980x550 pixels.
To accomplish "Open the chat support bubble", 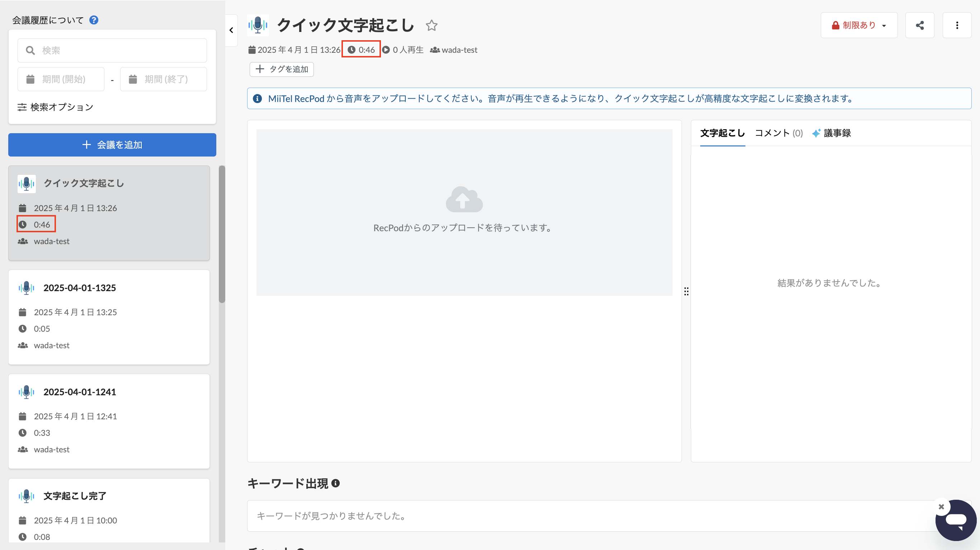I will [x=956, y=521].
